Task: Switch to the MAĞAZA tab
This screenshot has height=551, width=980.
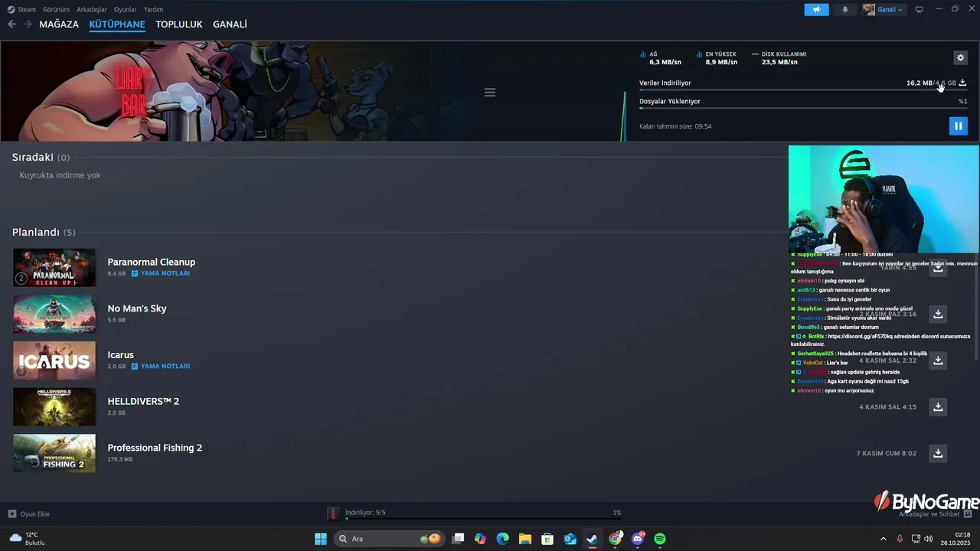Action: 59,24
